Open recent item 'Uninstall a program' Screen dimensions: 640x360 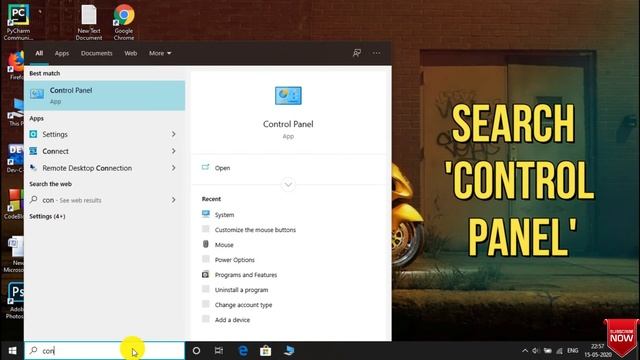tap(241, 290)
